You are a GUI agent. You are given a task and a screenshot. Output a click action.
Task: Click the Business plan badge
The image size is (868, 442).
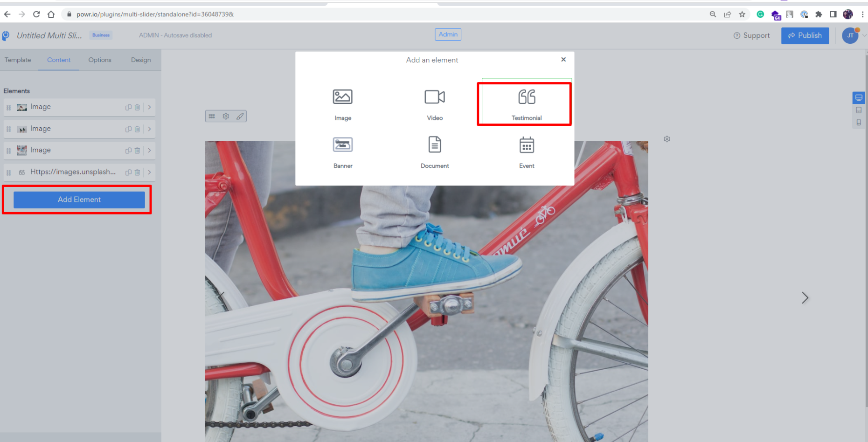pos(101,35)
